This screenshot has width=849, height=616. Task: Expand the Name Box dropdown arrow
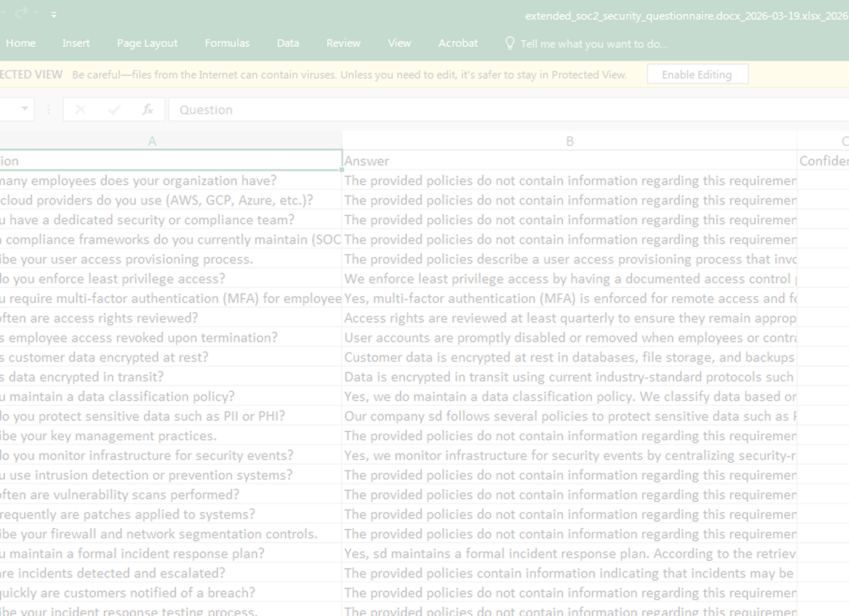(25, 109)
